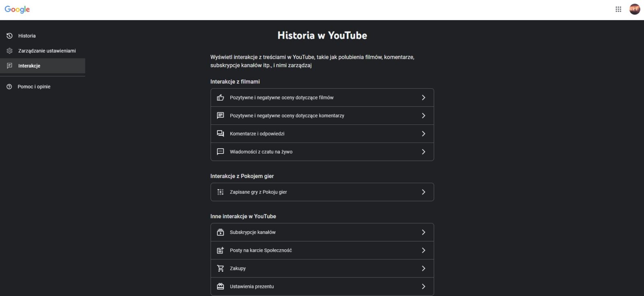Click the games icon beside Zapisane gry
Screen dimensions: 644x296
(220, 192)
